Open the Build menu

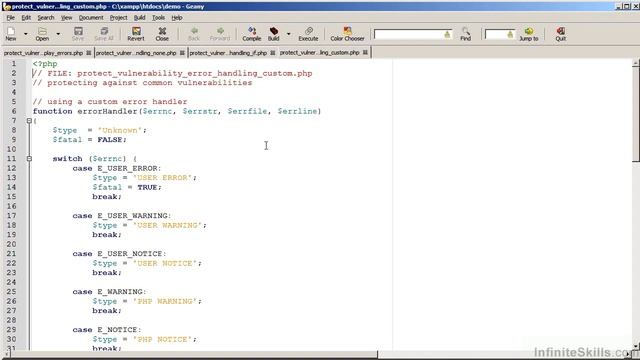click(x=140, y=18)
